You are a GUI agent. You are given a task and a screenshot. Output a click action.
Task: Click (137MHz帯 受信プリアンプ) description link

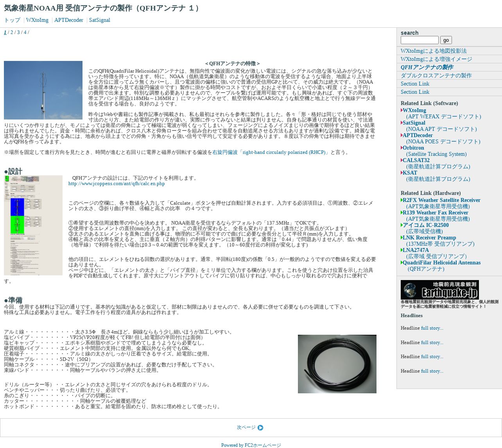[440, 244]
